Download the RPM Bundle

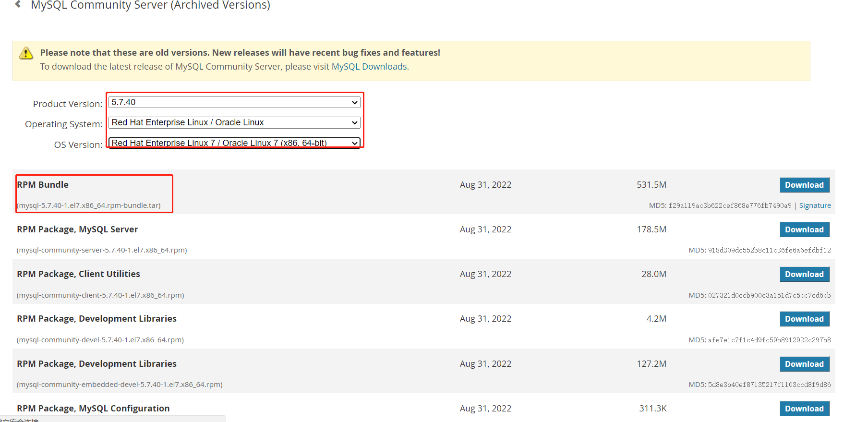point(804,185)
